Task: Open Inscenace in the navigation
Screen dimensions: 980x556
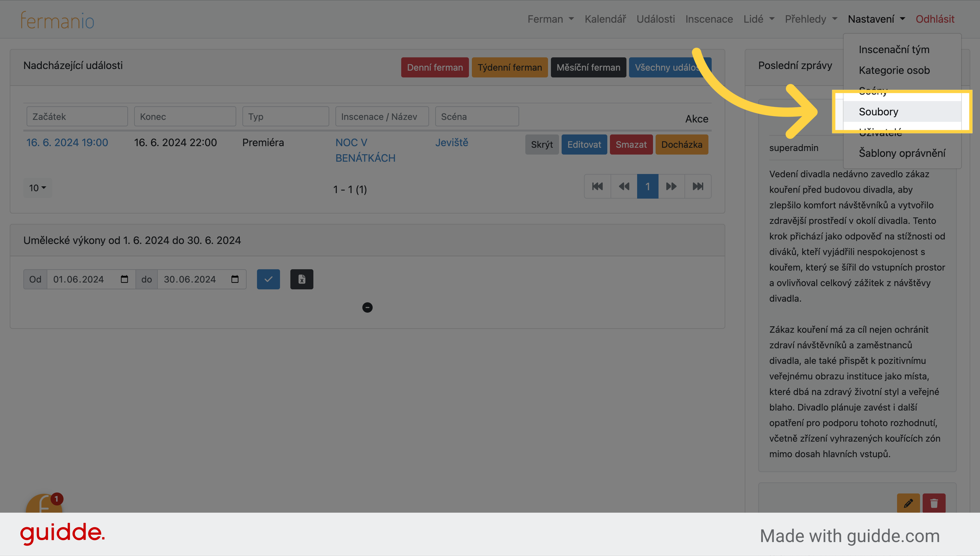Action: [x=709, y=19]
